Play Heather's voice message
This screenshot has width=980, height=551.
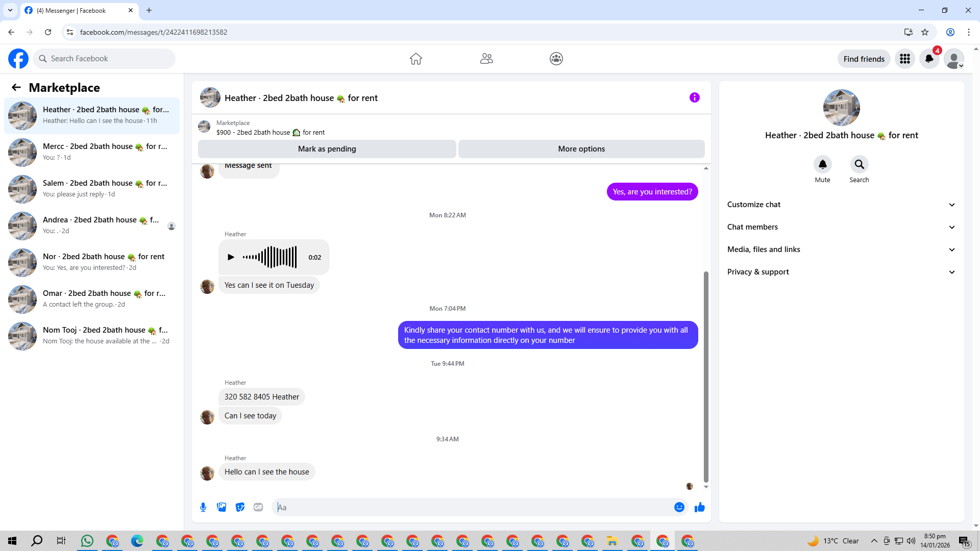click(x=231, y=257)
